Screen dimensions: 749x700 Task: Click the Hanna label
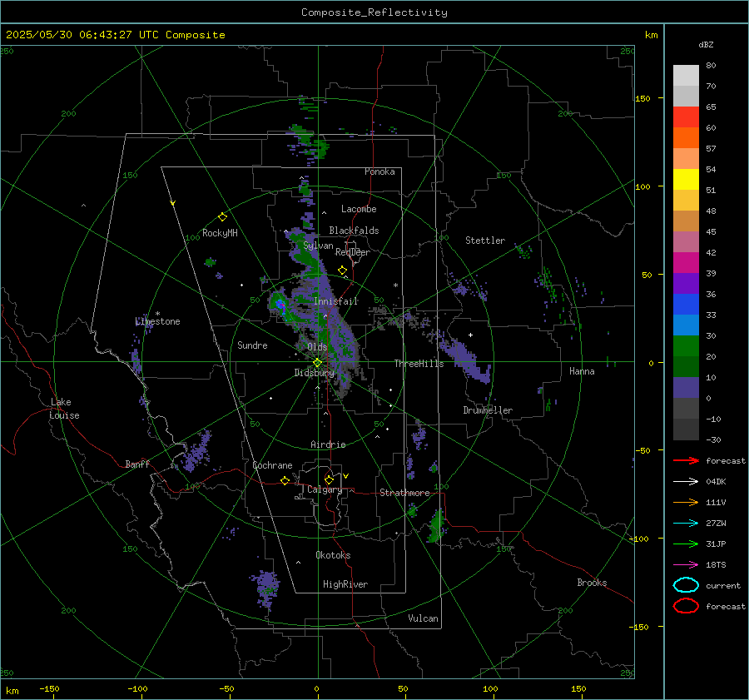pyautogui.click(x=582, y=371)
